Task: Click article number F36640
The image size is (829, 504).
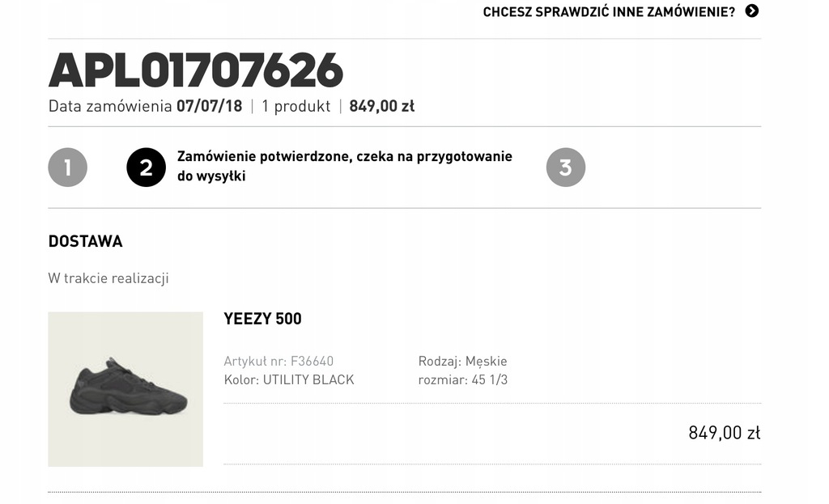Action: tap(312, 362)
